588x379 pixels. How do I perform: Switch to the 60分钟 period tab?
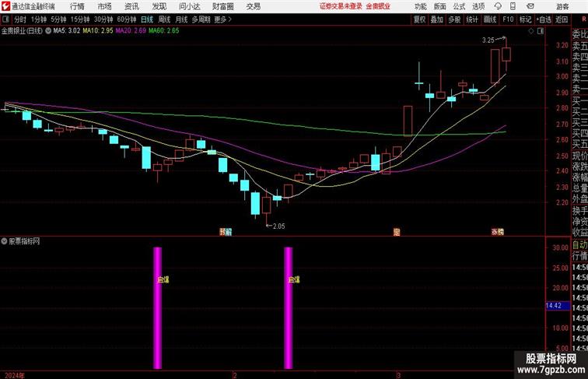[x=127, y=19]
